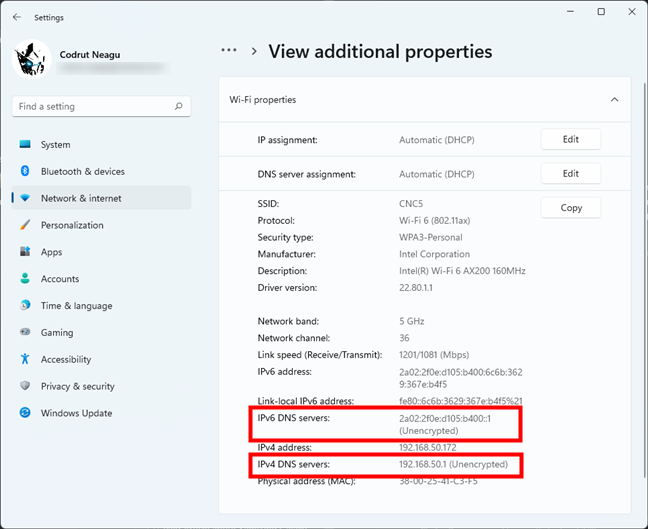Select the Time & language clock icon

(x=25, y=305)
